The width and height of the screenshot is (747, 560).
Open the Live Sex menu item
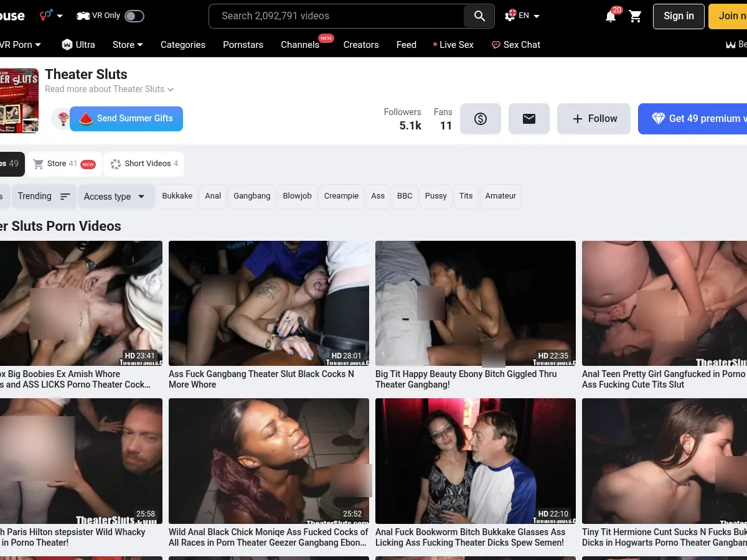tap(454, 45)
